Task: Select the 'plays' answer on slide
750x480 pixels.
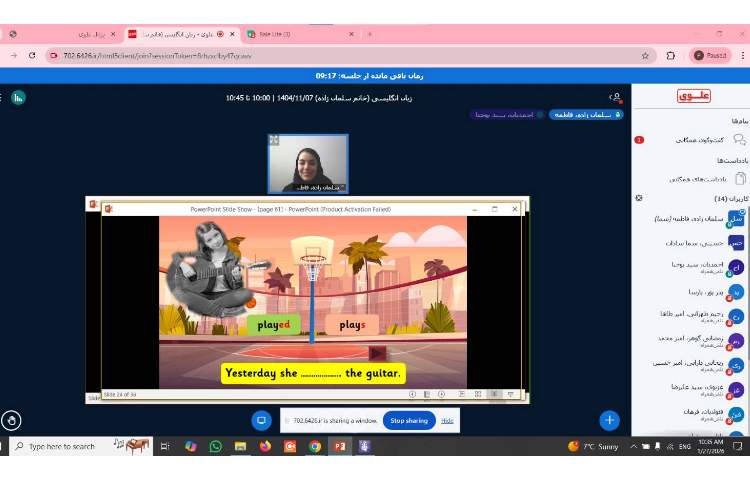Action: click(x=352, y=325)
